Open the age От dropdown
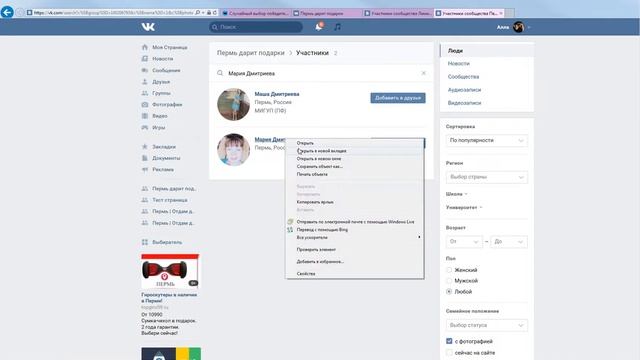Image resolution: width=640 pixels, height=360 pixels. (464, 242)
